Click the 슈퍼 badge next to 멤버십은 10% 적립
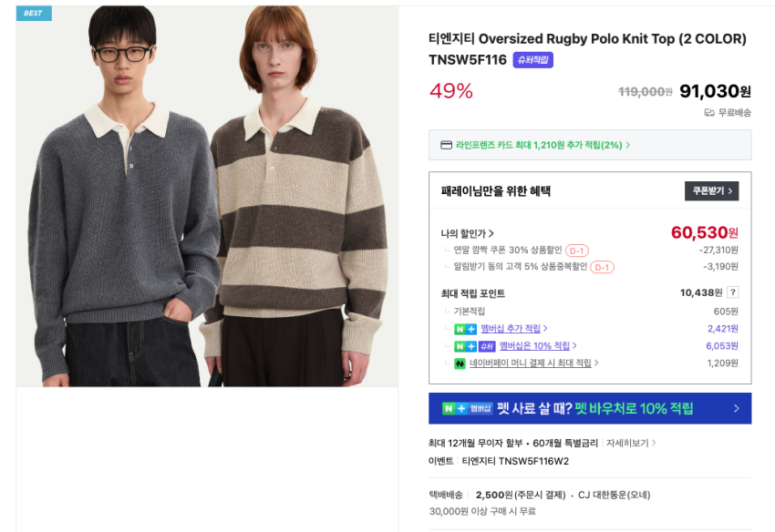 [487, 346]
